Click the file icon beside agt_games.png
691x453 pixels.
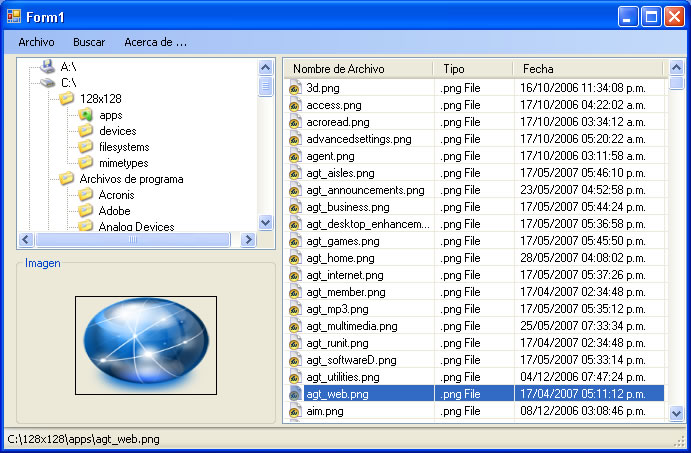[x=295, y=241]
